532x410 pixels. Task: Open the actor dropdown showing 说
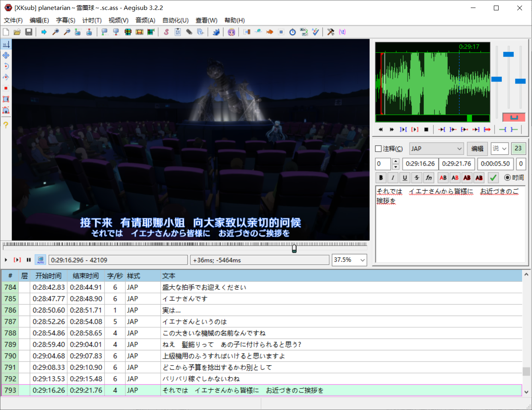pos(499,148)
